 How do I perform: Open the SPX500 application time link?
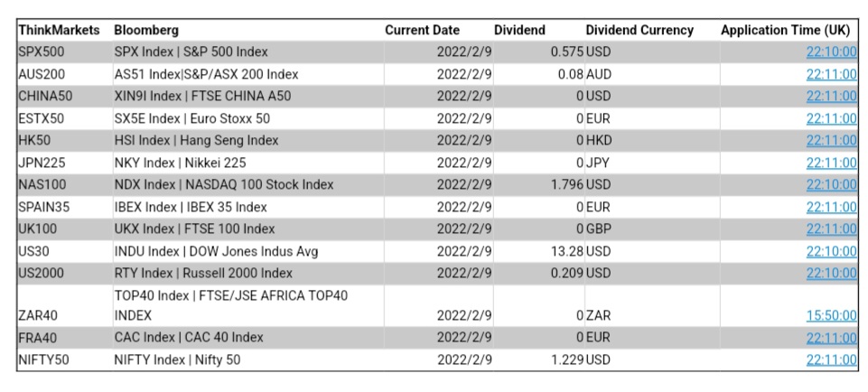click(x=831, y=52)
